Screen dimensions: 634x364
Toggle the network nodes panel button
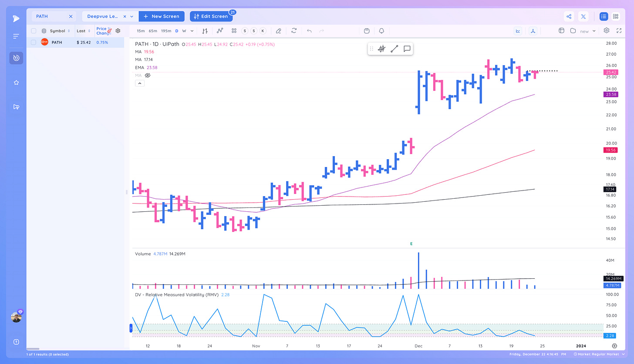pyautogui.click(x=534, y=31)
